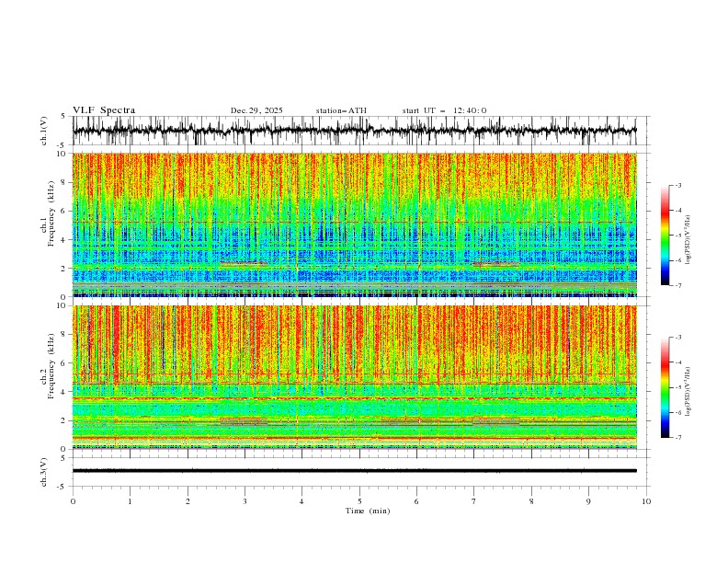Viewport: 728px width, 563px height.
Task: Click the '8' tick on ch.1 frequency axis
Action: tap(65, 182)
